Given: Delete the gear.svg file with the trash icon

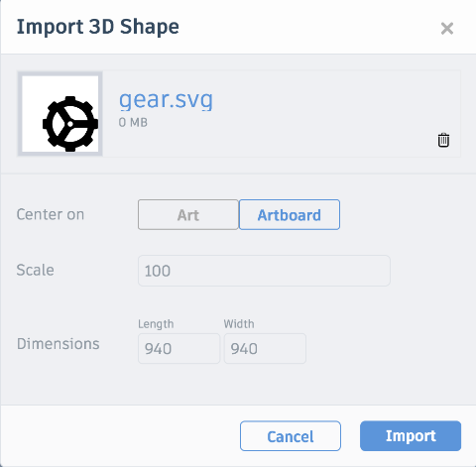Looking at the screenshot, I should point(443,140).
